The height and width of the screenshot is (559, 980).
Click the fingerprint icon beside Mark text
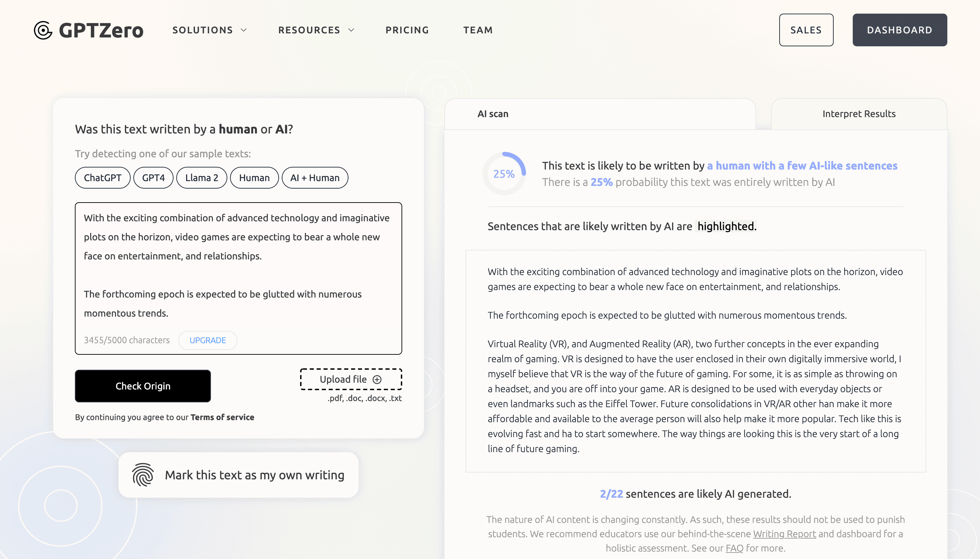pos(143,475)
